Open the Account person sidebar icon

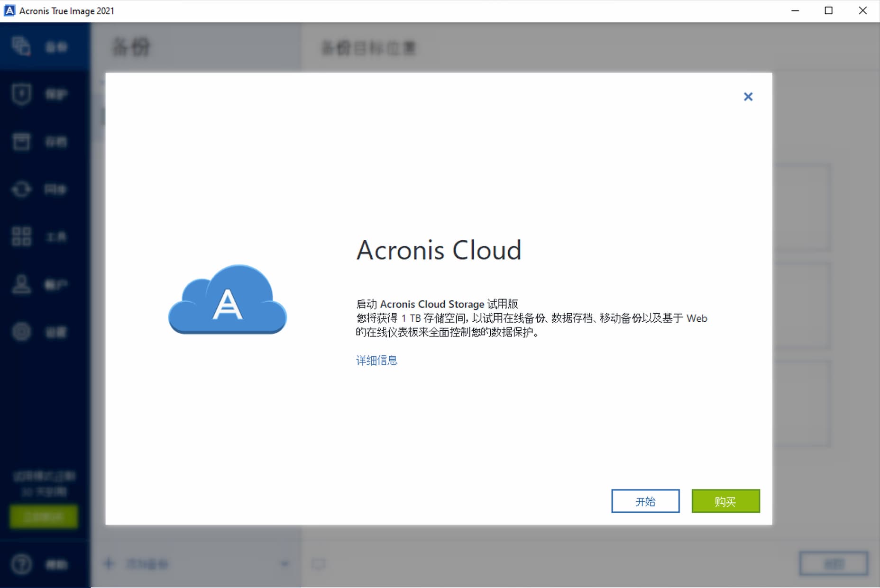click(22, 284)
